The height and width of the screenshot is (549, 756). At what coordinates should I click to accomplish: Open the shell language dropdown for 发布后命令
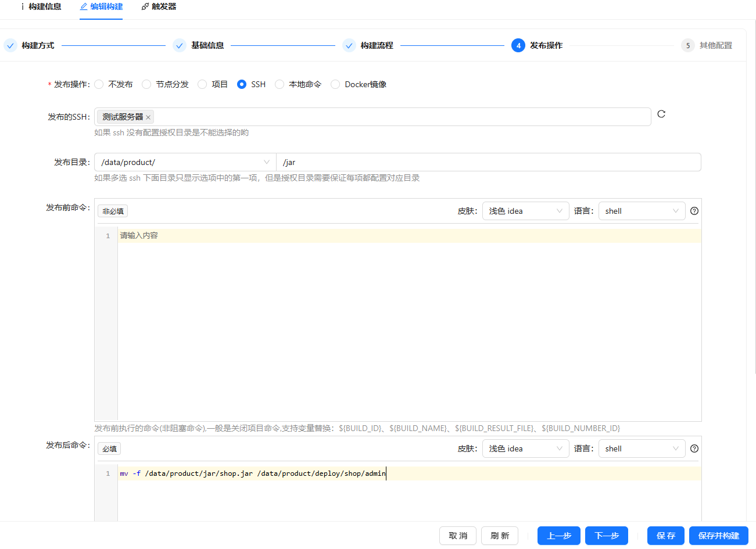(642, 448)
